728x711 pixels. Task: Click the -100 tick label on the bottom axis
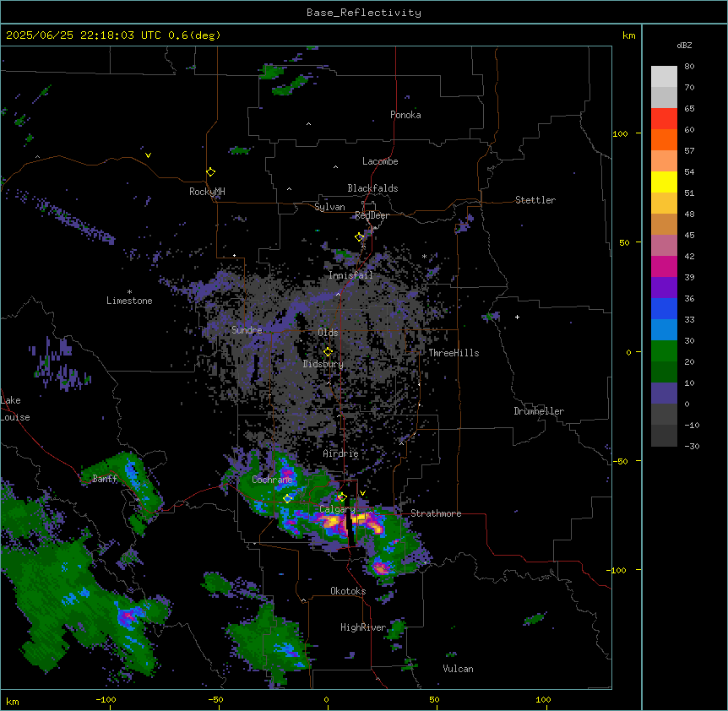pos(106,699)
